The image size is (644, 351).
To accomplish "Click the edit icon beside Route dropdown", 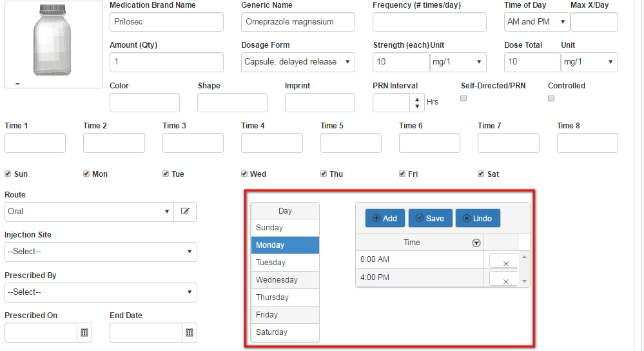I will point(185,212).
